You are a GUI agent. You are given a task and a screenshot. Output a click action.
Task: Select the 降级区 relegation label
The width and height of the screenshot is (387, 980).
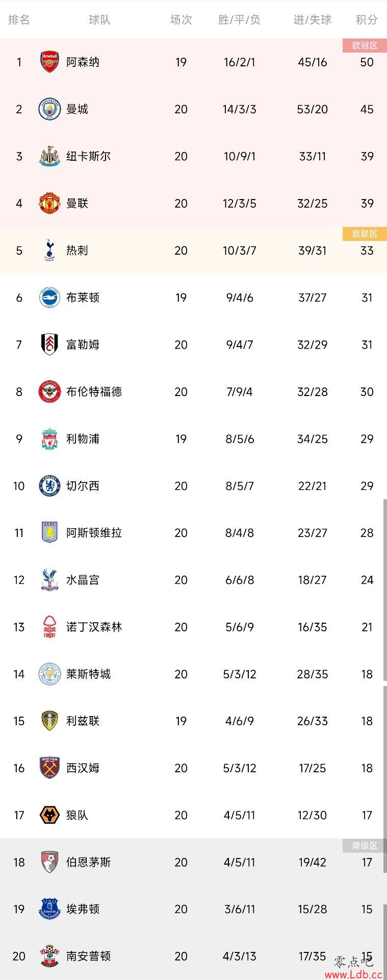(365, 846)
